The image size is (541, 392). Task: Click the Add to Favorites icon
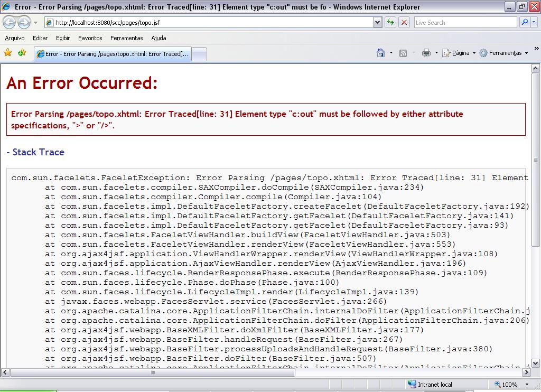(22, 52)
